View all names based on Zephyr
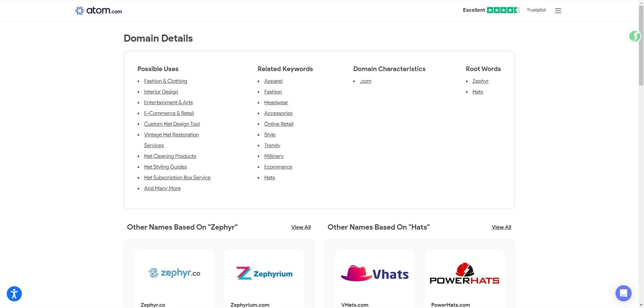The width and height of the screenshot is (644, 308). click(301, 227)
